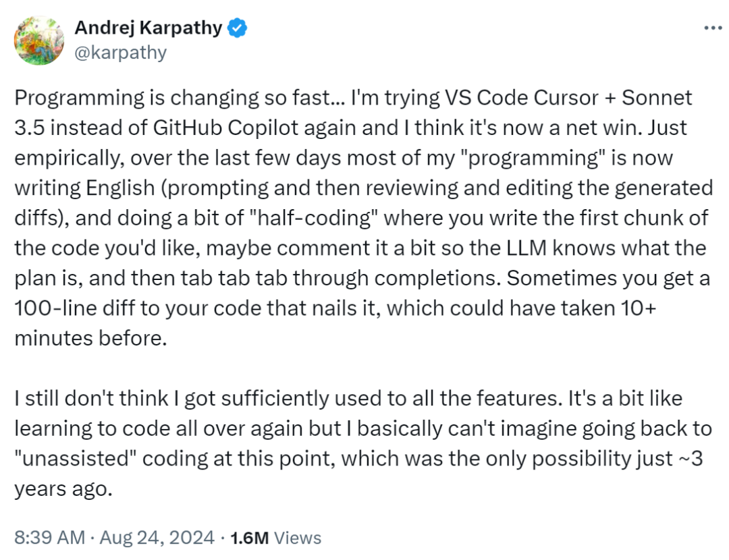729x560 pixels.
Task: Open Andrej Karpathy's profile picture
Action: [x=39, y=40]
